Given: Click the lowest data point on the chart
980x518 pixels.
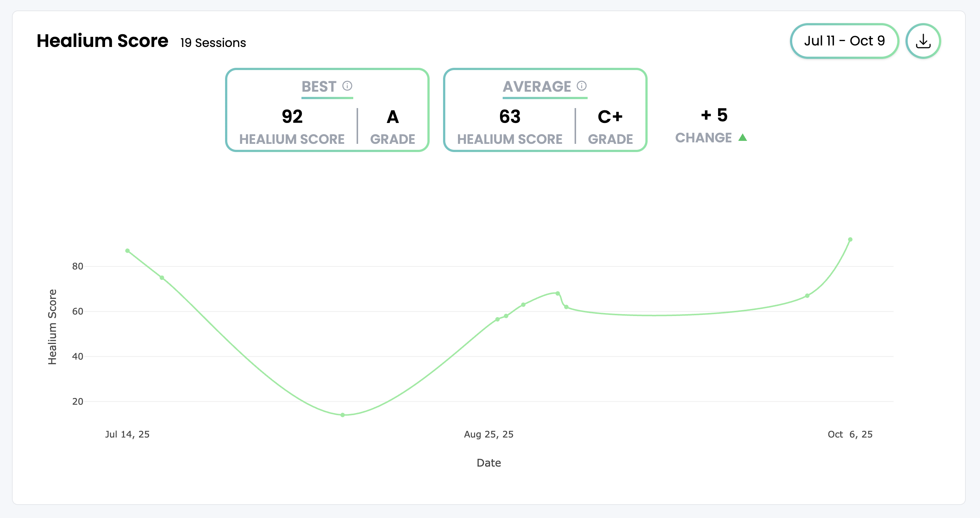Looking at the screenshot, I should pyautogui.click(x=342, y=415).
